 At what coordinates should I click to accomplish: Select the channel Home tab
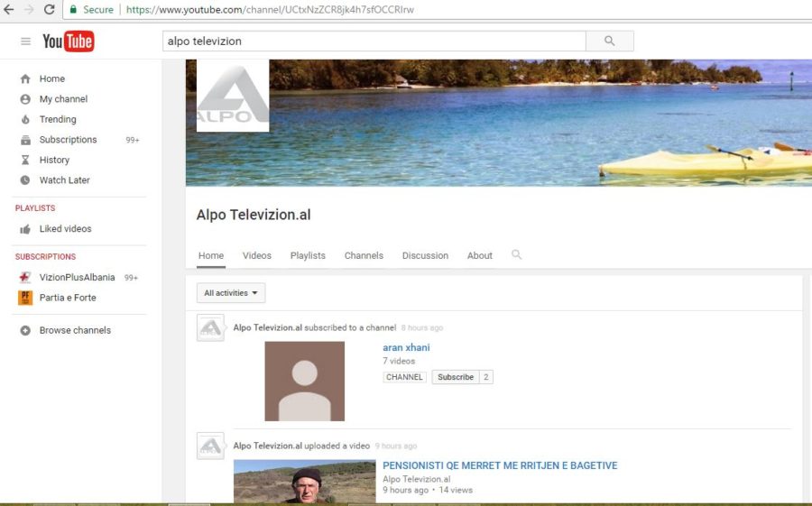click(211, 256)
